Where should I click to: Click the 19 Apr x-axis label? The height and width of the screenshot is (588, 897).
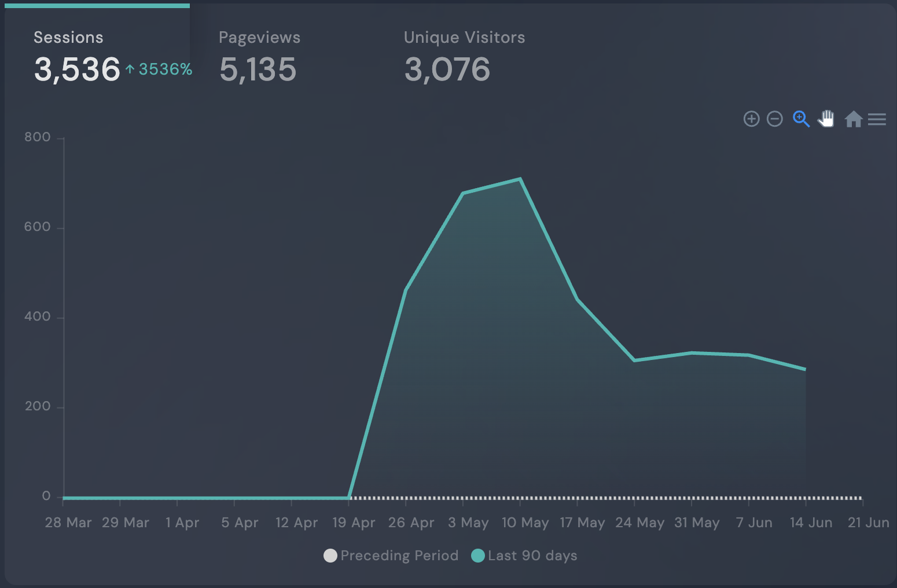[x=354, y=523]
